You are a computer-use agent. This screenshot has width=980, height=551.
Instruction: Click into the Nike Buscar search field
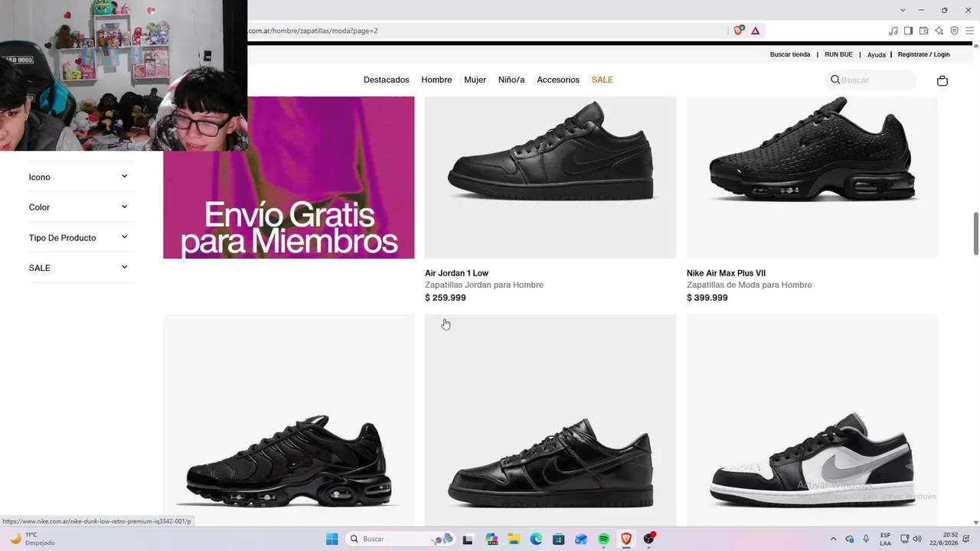click(x=871, y=80)
